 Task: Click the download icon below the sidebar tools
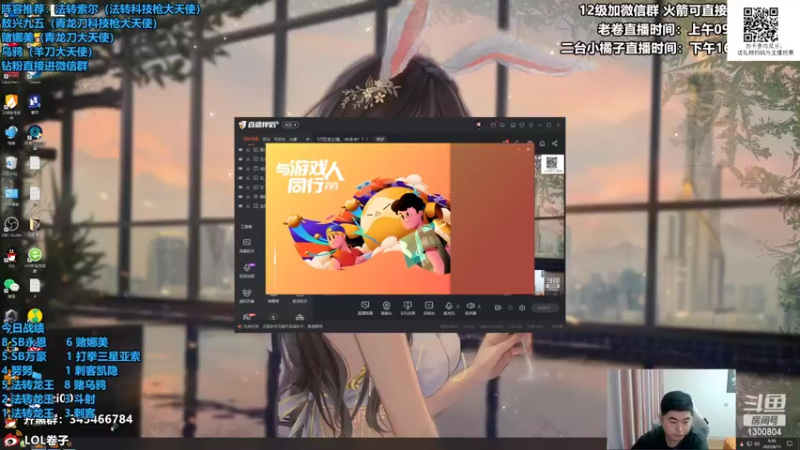click(x=273, y=317)
